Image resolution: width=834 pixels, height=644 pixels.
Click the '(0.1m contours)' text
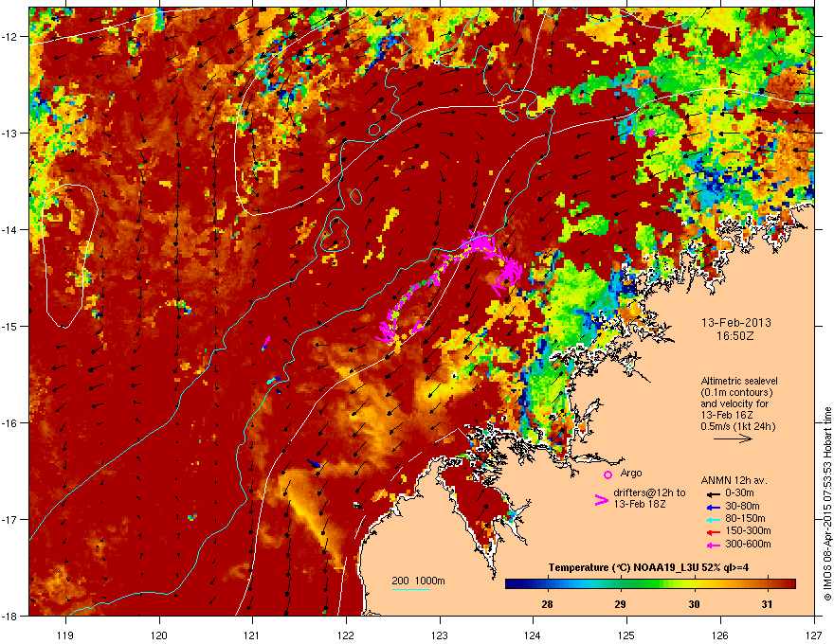click(x=736, y=393)
